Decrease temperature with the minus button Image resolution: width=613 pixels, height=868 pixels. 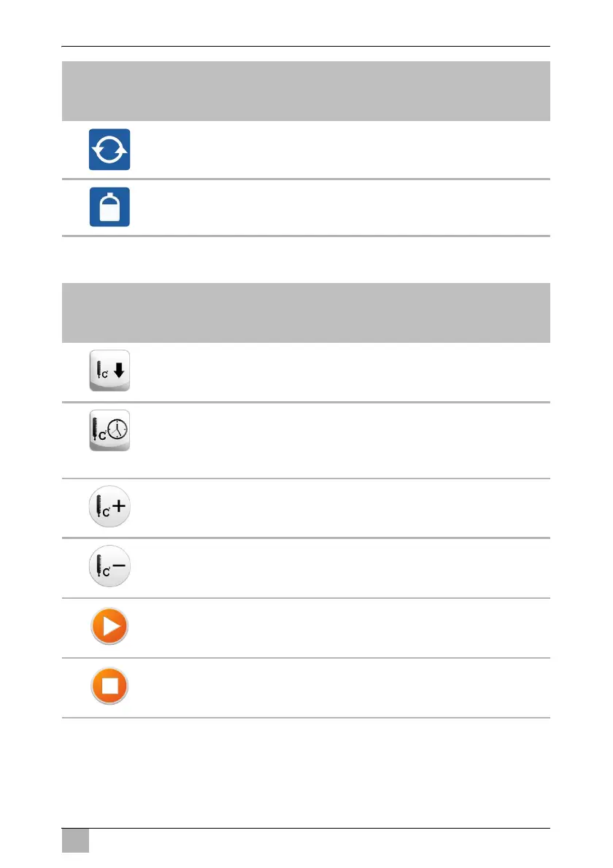tap(109, 567)
